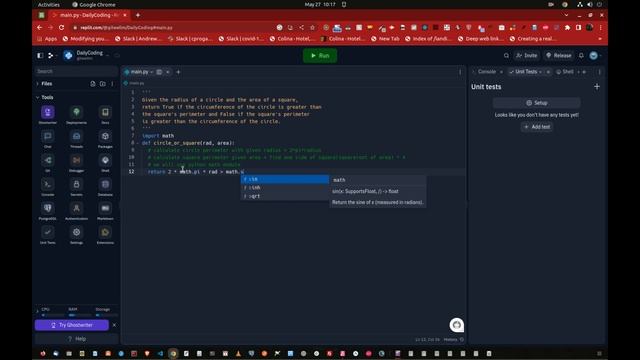Toggle the sidebar panel icon
640x360 pixels.
(40, 56)
